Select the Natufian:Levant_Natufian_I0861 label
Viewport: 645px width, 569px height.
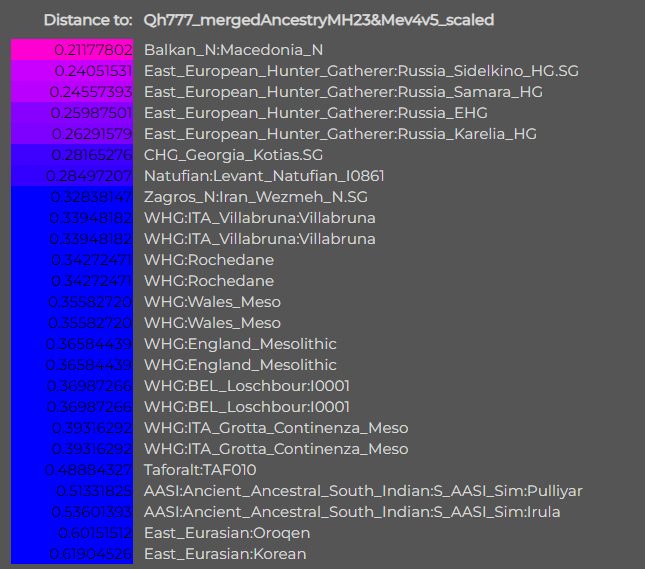(264, 176)
